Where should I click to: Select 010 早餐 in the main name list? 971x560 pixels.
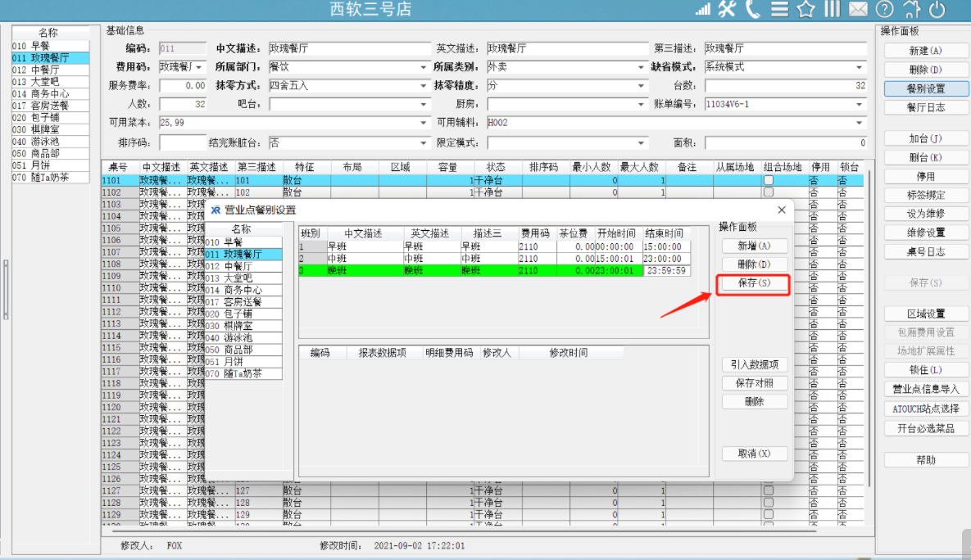click(50, 46)
